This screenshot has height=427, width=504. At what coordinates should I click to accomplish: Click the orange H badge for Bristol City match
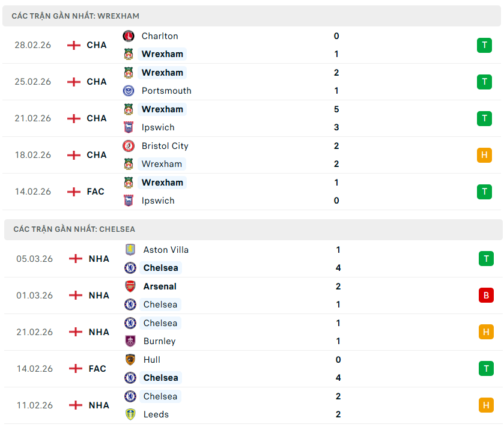(x=484, y=155)
